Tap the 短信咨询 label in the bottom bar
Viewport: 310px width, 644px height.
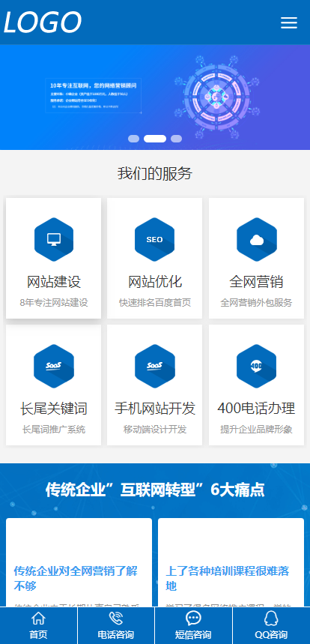pyautogui.click(x=193, y=634)
